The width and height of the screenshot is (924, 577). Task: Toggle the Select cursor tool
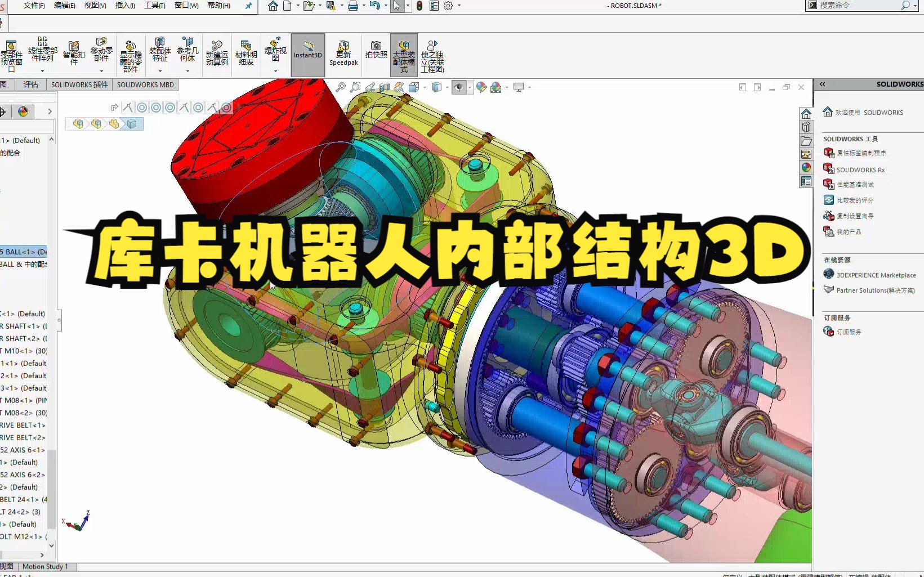pyautogui.click(x=398, y=6)
